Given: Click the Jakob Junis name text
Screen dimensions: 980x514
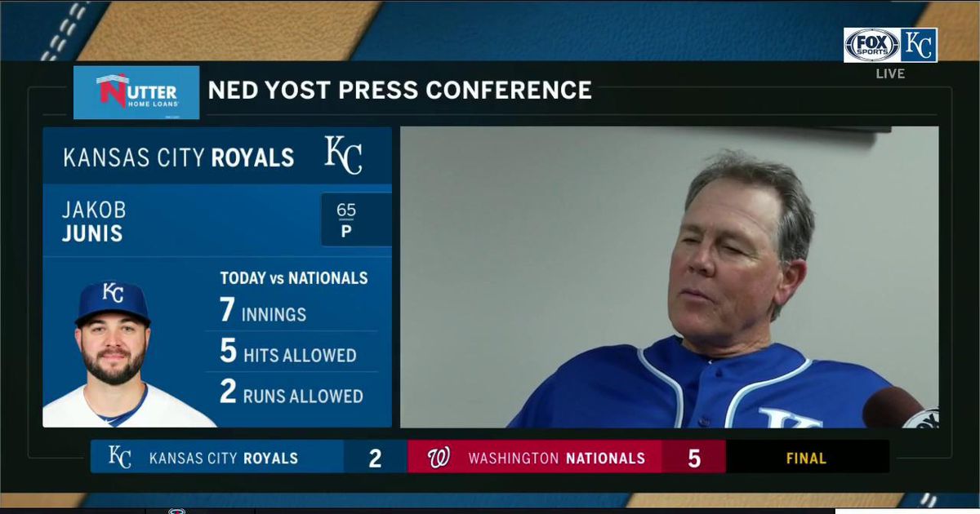Looking at the screenshot, I should coord(94,222).
